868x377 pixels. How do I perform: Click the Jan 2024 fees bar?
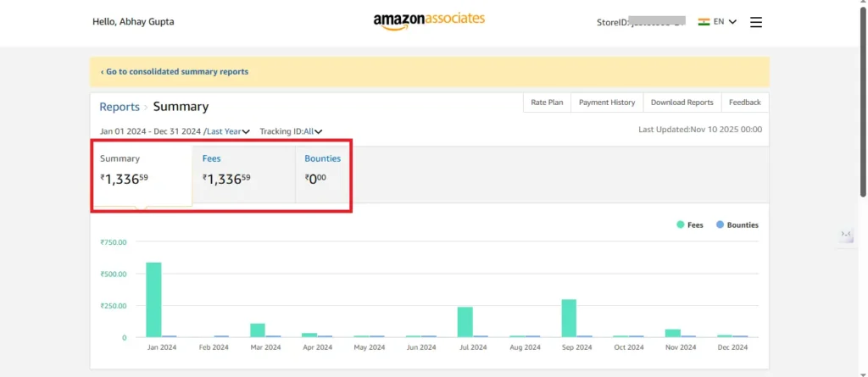(x=153, y=300)
